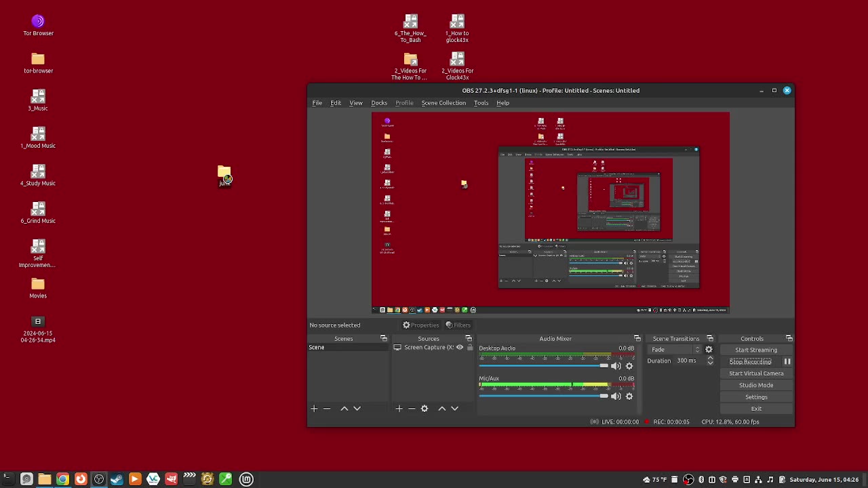Pop out the Scene Transitions dock

pos(710,339)
